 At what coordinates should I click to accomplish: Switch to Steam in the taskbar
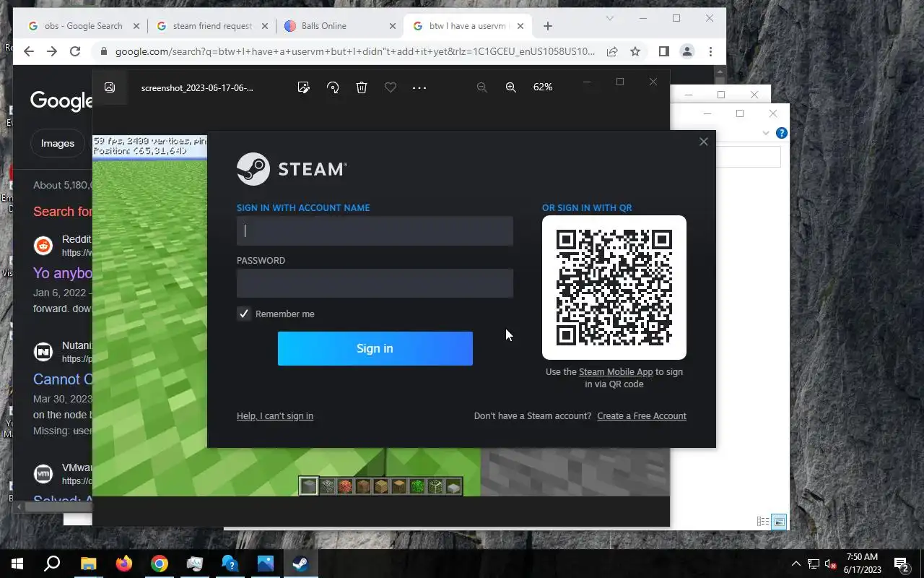point(300,564)
